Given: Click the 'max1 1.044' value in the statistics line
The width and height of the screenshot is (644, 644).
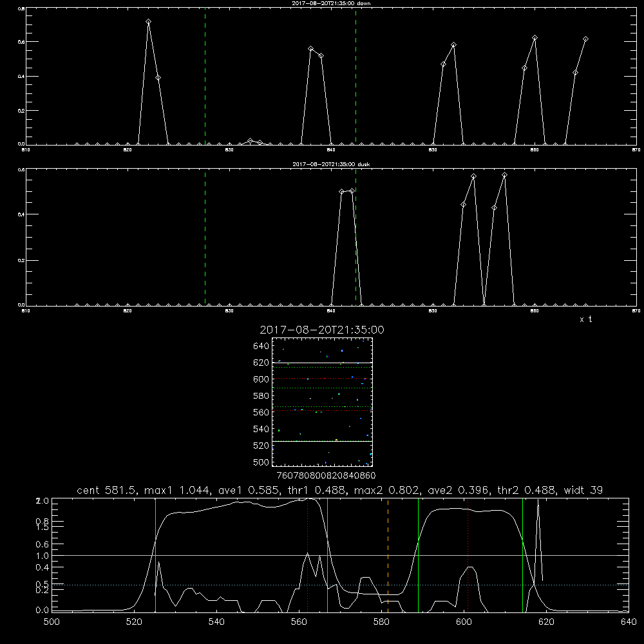Looking at the screenshot, I should click(x=178, y=490).
